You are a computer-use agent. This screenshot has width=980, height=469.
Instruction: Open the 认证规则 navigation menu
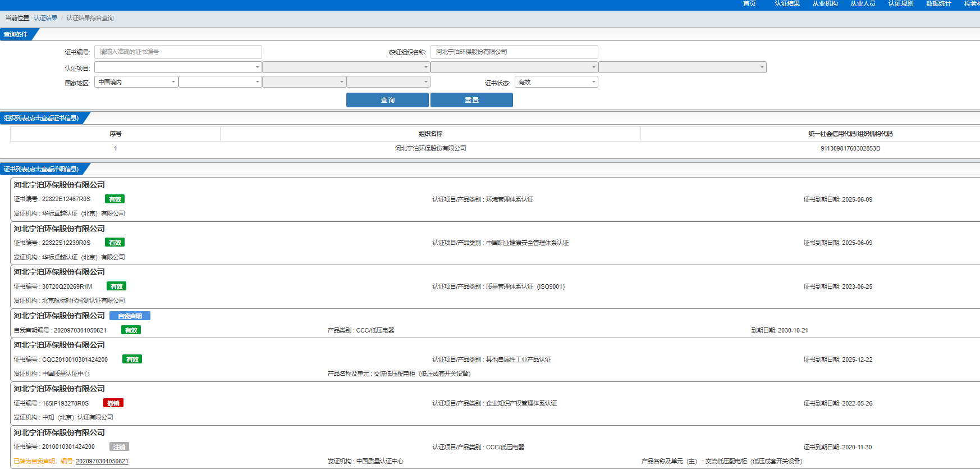tap(901, 4)
